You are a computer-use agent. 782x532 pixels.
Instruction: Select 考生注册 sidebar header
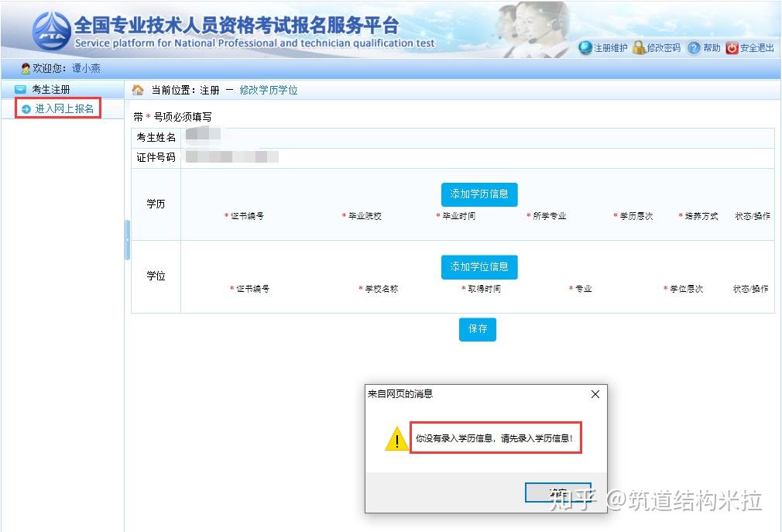[51, 90]
